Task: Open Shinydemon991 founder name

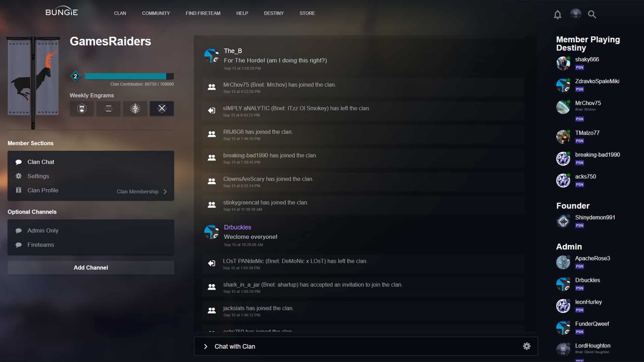Action: 595,218
